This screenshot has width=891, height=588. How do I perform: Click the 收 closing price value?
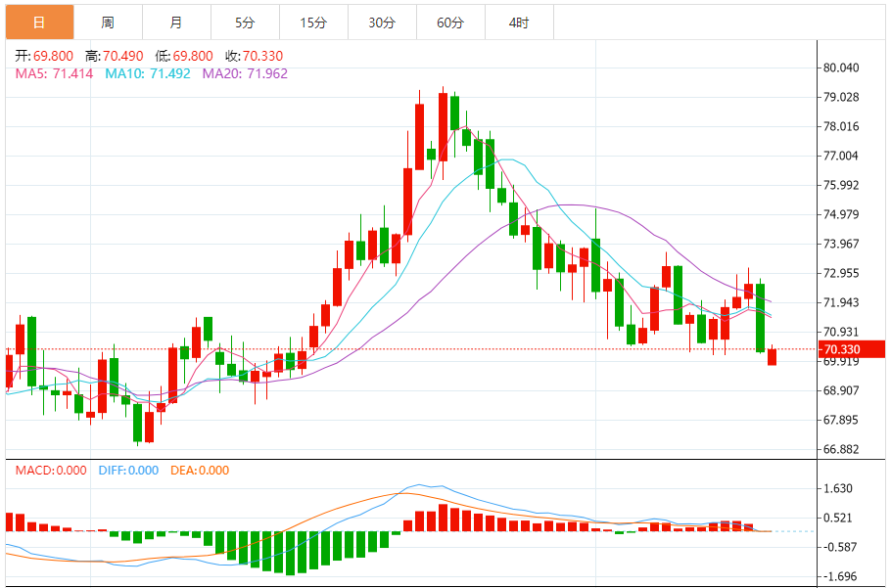(x=262, y=56)
